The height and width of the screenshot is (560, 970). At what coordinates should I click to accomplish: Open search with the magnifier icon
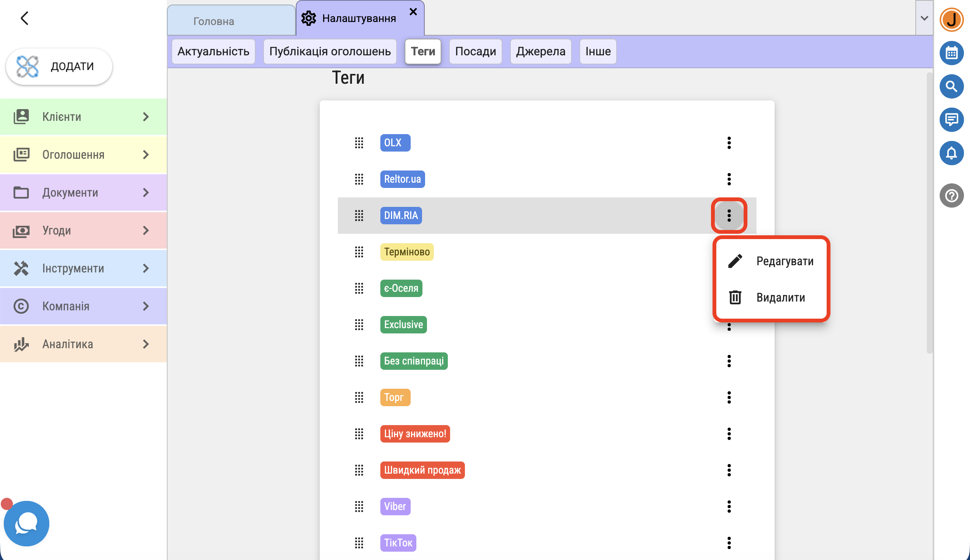click(951, 86)
